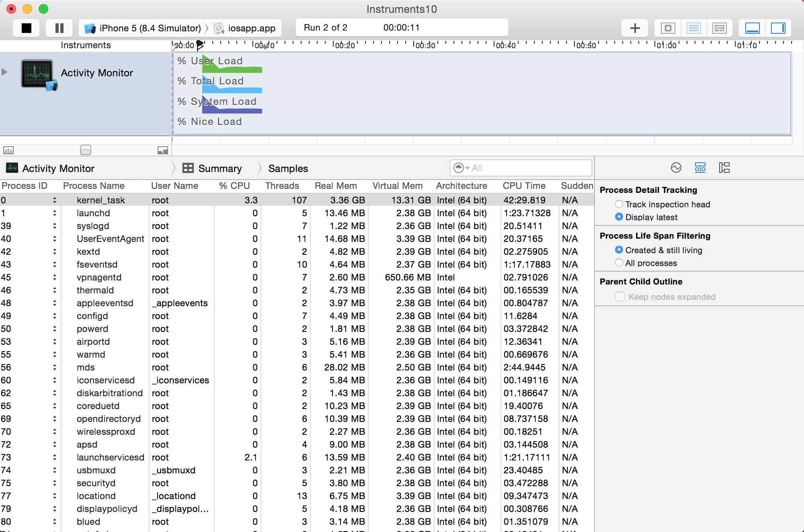Click the Activity Monitor instrument icon
The width and height of the screenshot is (804, 532).
[x=39, y=75]
